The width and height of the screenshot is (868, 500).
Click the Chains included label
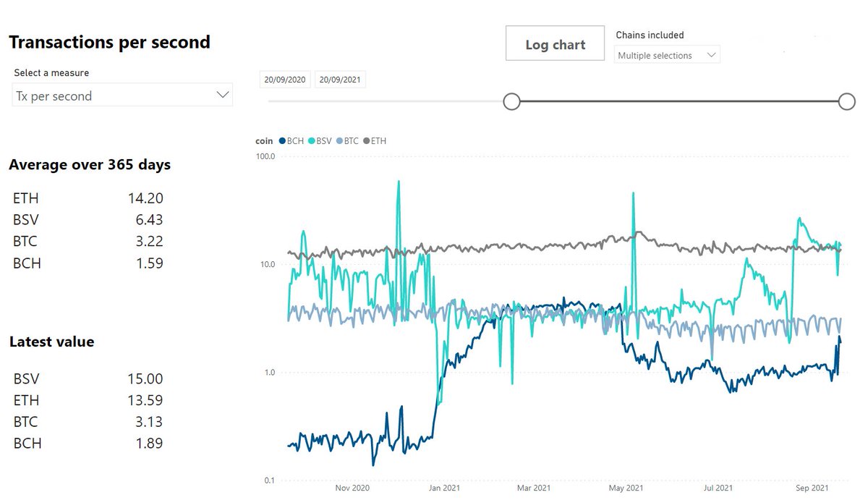click(650, 35)
